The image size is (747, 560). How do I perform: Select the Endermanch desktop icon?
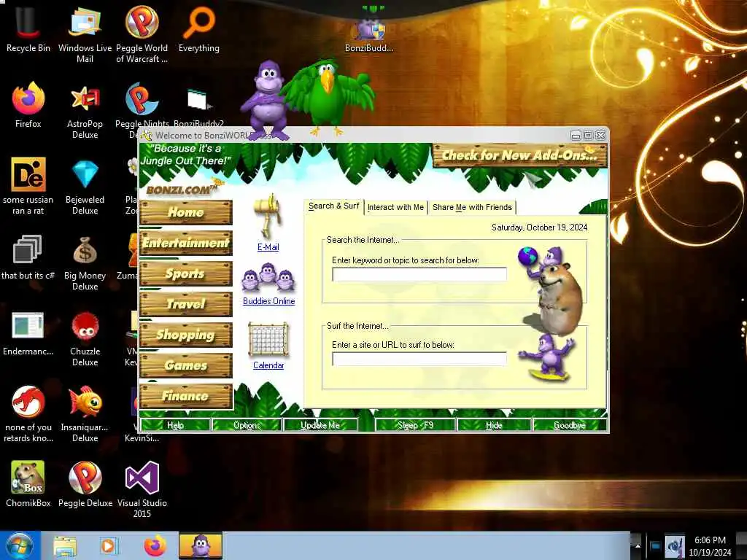[x=28, y=333]
